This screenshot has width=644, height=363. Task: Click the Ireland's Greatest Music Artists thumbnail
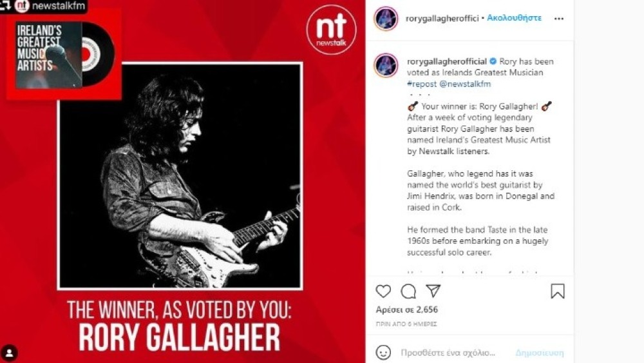(x=64, y=55)
